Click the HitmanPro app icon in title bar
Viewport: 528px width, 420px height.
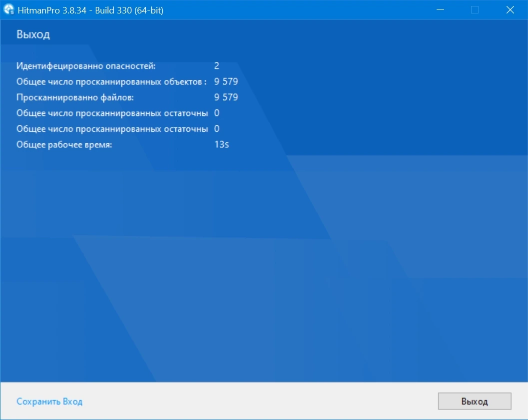(9, 9)
